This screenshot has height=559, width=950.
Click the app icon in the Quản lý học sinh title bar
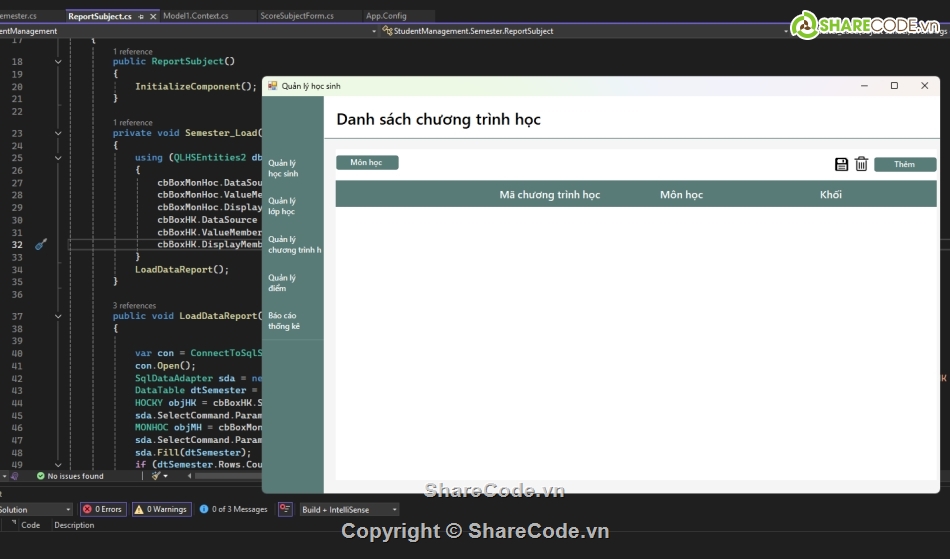272,86
